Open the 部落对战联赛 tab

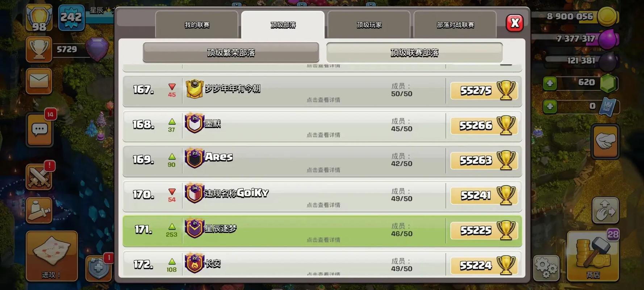point(455,25)
